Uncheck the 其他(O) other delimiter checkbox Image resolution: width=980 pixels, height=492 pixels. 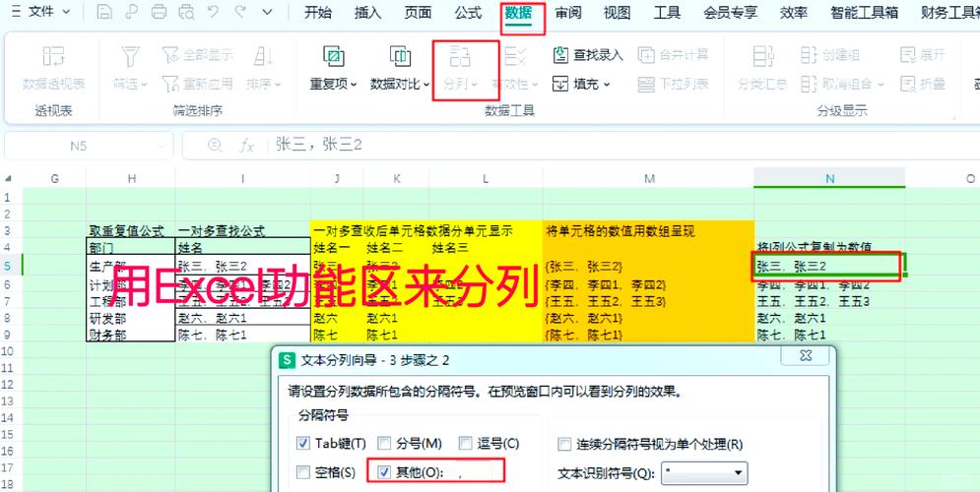384,472
